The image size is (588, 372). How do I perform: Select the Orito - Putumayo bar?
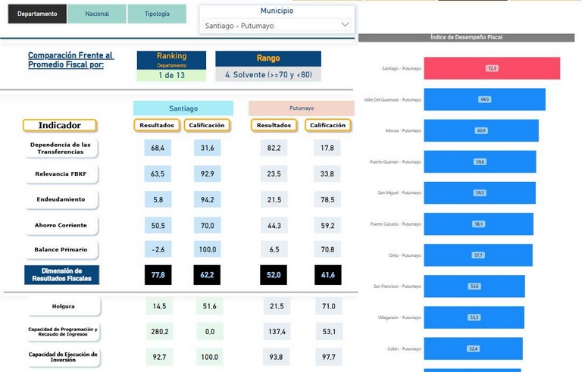click(x=478, y=255)
